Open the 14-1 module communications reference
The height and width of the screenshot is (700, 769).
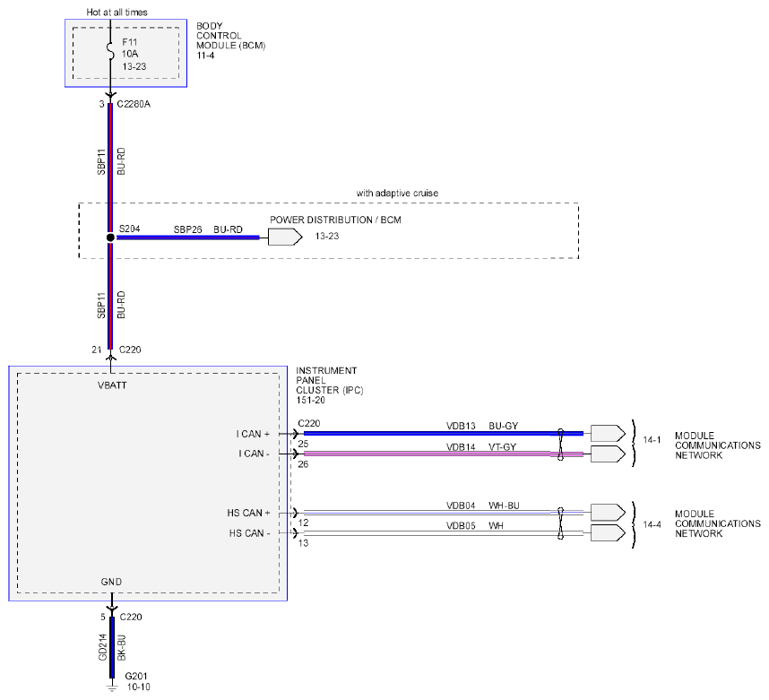(x=652, y=439)
